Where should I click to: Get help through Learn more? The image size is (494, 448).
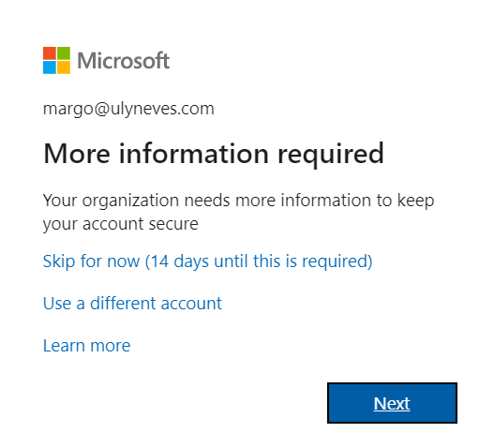86,346
